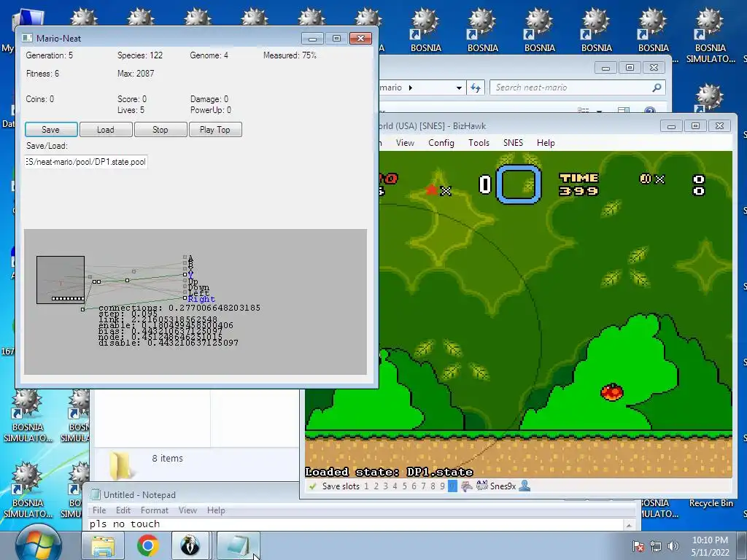Image resolution: width=747 pixels, height=560 pixels.
Task: Select save slot 8 in BizHawk status bar
Action: click(433, 486)
